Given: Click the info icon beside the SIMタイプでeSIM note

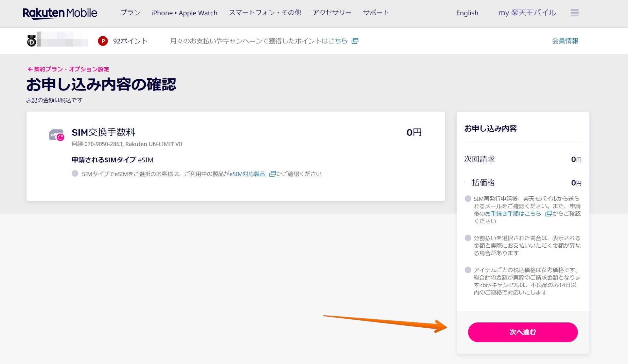Looking at the screenshot, I should tap(75, 174).
